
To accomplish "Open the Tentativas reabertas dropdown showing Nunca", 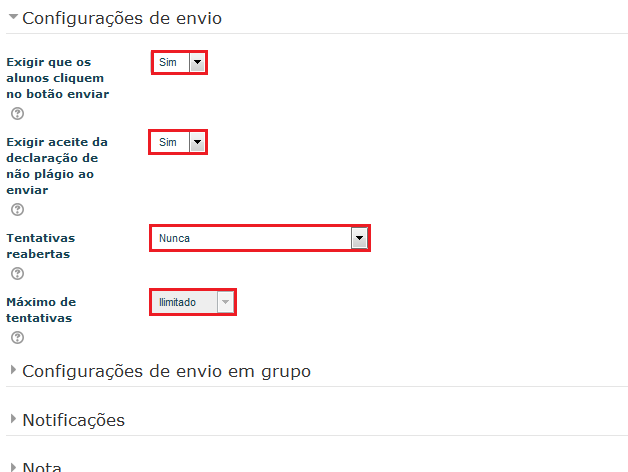I will pyautogui.click(x=259, y=238).
